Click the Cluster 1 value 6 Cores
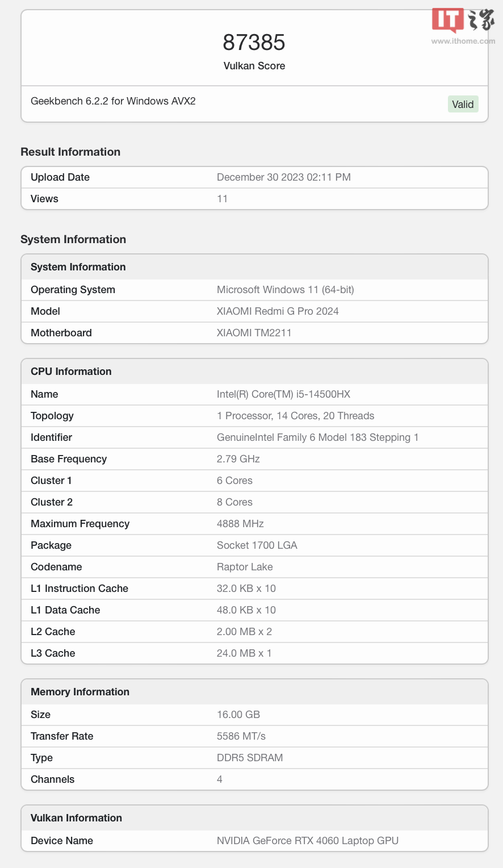 (234, 481)
